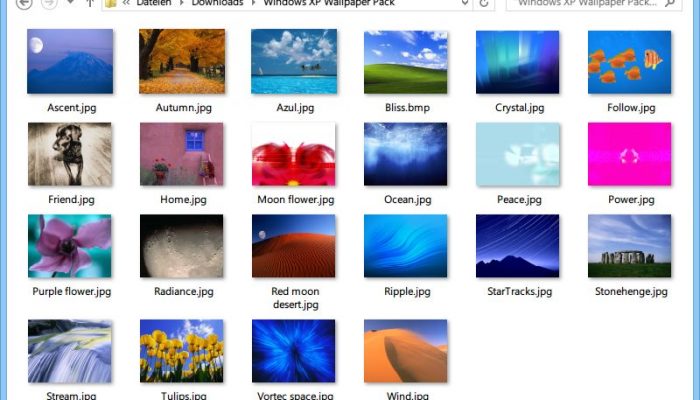Expand the hidden path chevron before Dateien

tap(126, 3)
